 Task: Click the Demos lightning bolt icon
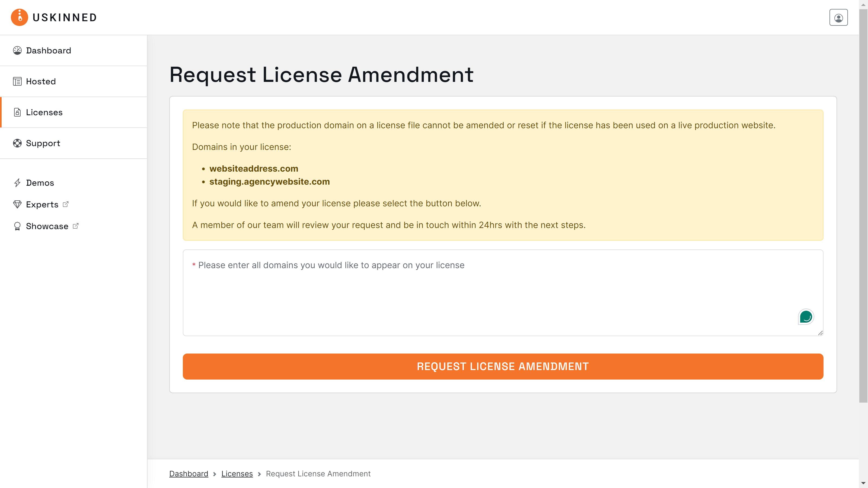point(18,182)
